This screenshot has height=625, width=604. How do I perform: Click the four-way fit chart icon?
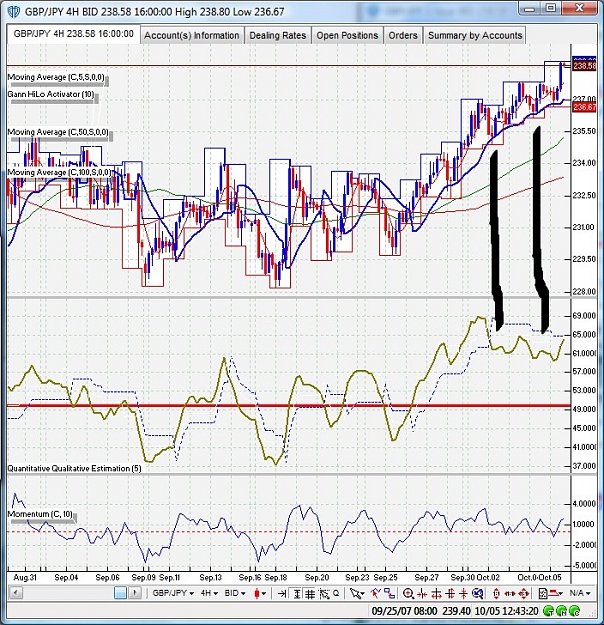[x=524, y=594]
